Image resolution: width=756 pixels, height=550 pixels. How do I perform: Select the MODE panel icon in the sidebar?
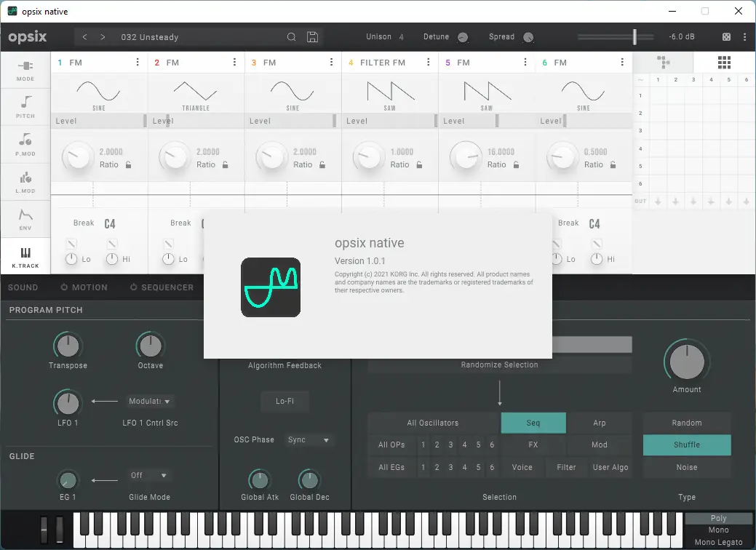click(x=25, y=71)
